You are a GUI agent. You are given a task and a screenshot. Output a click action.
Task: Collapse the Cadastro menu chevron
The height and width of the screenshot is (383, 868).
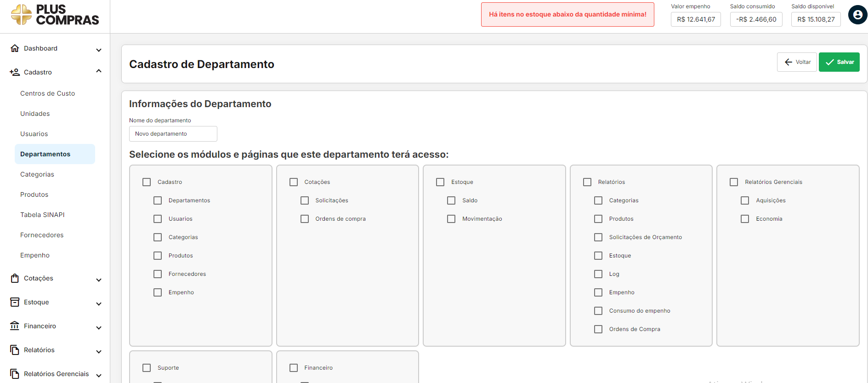pyautogui.click(x=99, y=71)
